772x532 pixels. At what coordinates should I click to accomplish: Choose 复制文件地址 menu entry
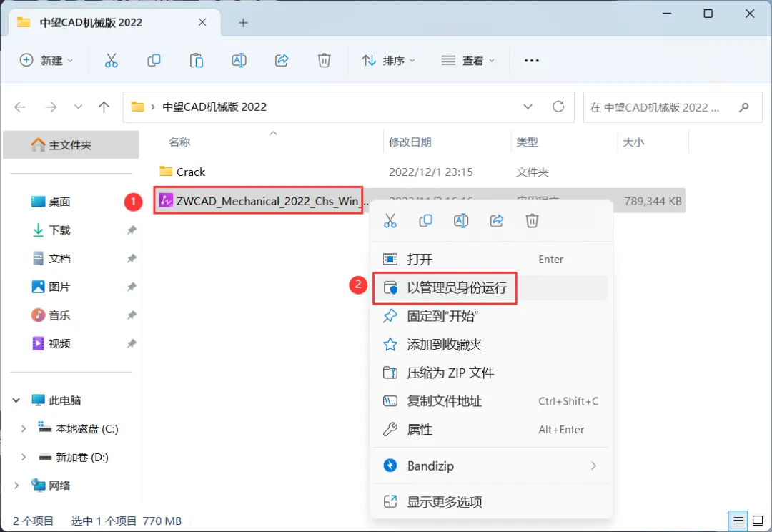tap(490, 401)
